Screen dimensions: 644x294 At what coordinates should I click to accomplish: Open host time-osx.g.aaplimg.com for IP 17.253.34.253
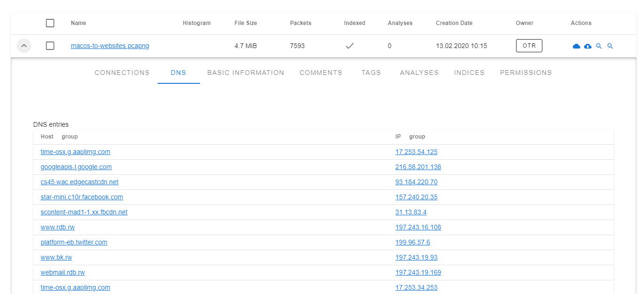click(x=76, y=288)
